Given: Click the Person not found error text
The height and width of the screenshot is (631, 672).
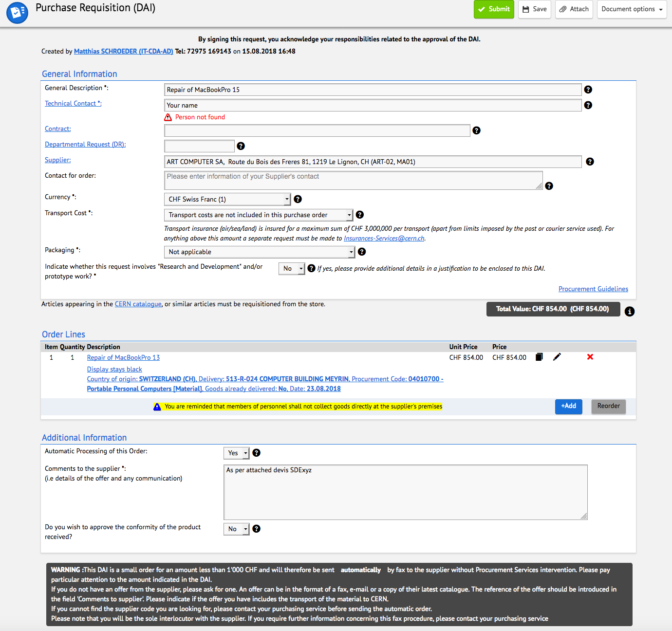Looking at the screenshot, I should (200, 117).
